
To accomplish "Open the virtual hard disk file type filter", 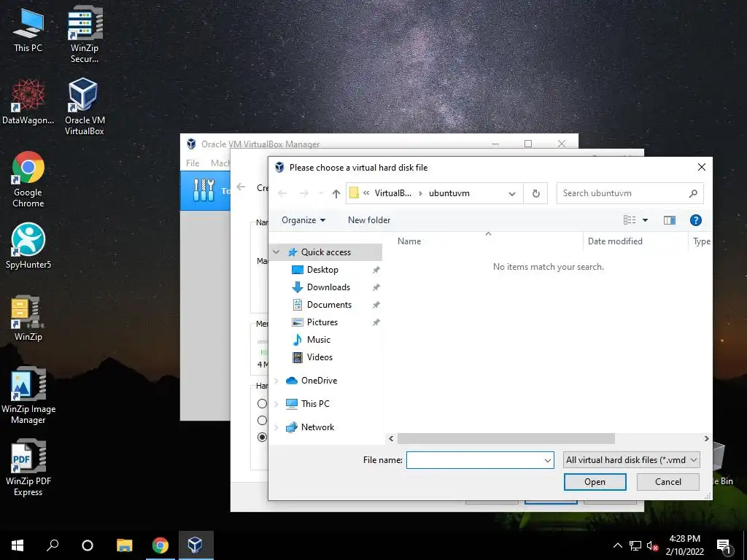I will pyautogui.click(x=631, y=460).
